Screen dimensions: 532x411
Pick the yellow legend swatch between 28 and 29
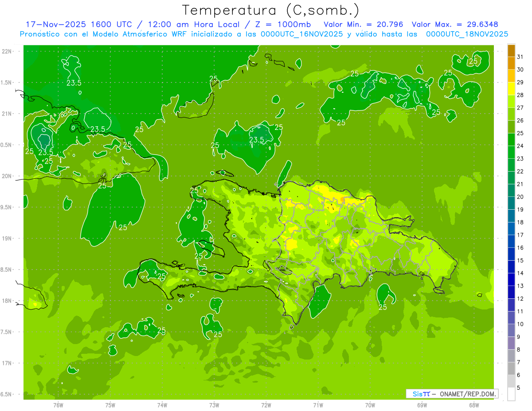511,89
